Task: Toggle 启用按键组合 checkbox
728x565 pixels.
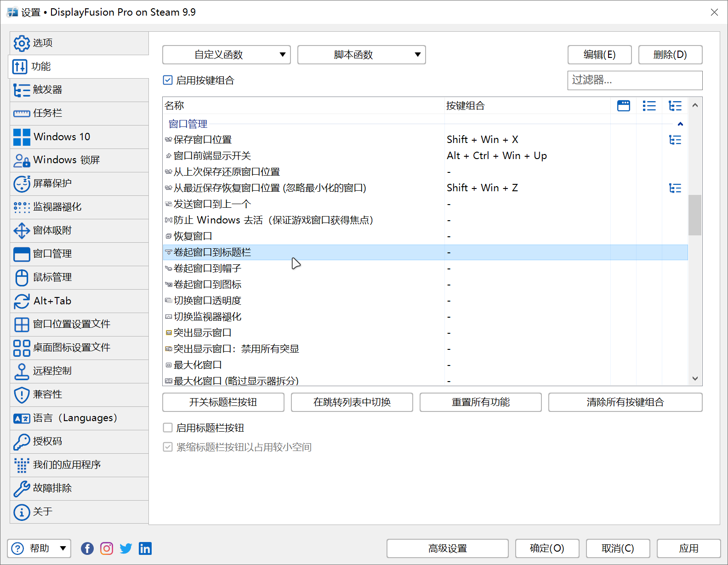Action: click(168, 80)
